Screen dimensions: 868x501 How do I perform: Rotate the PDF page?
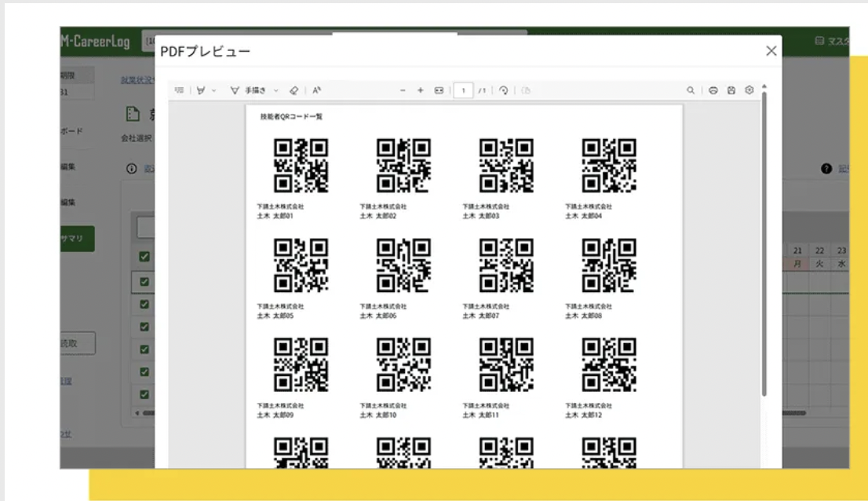[503, 90]
